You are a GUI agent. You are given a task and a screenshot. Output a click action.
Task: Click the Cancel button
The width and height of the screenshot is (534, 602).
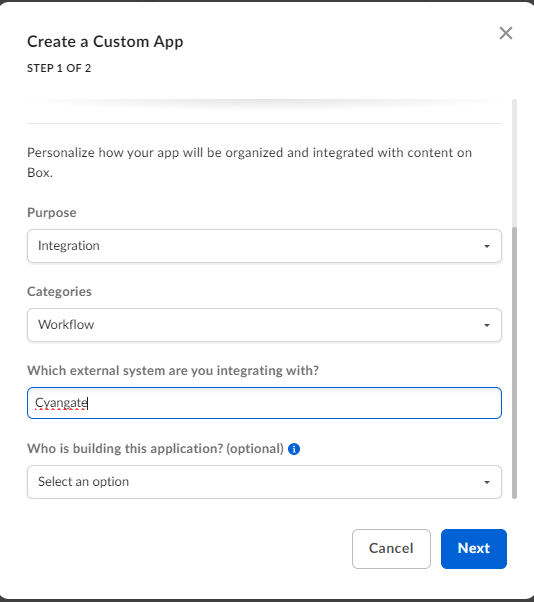coord(391,549)
